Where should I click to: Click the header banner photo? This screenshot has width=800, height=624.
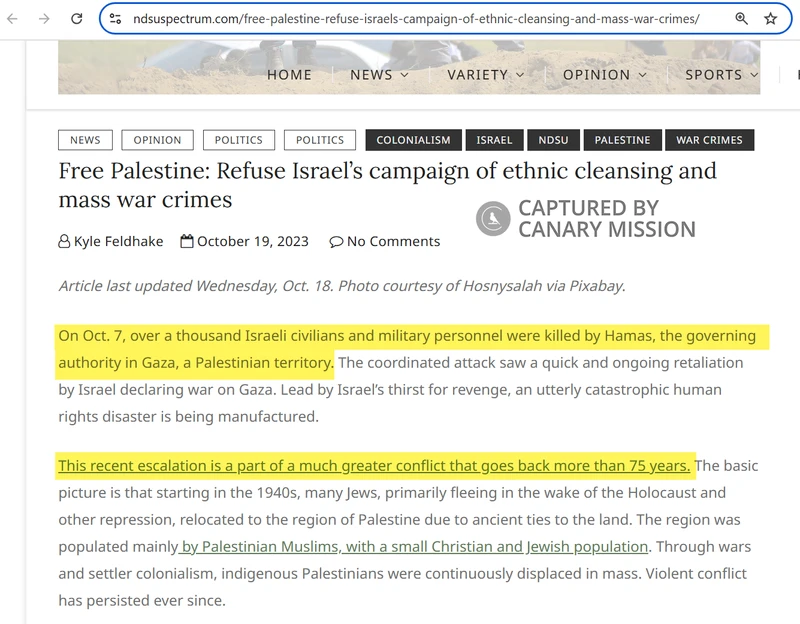[409, 67]
